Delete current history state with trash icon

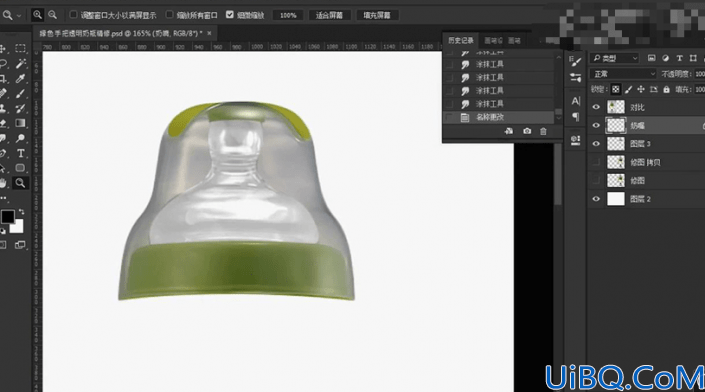tap(544, 131)
